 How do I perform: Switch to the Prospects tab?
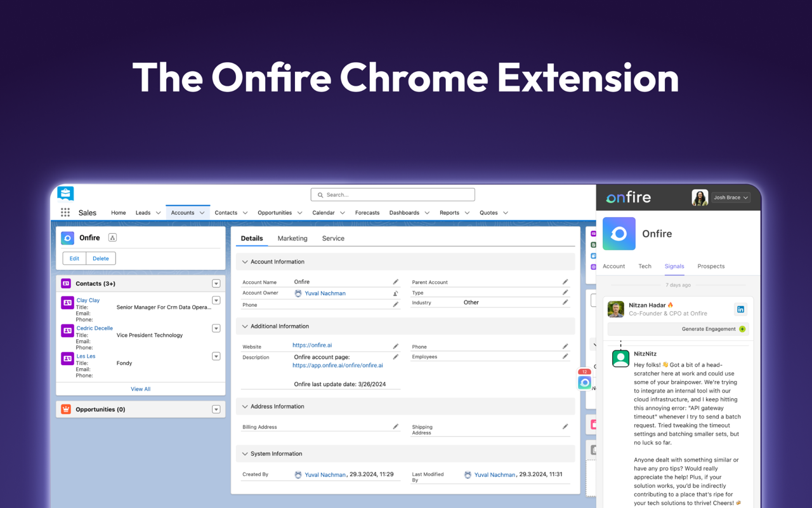pos(710,266)
